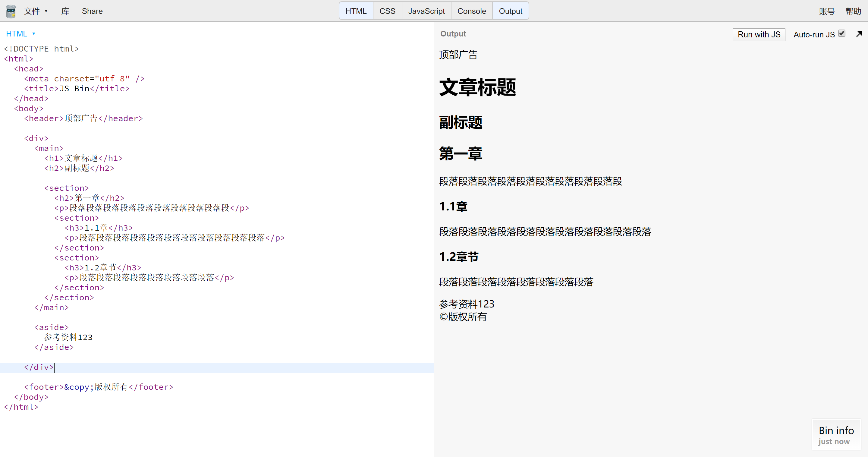Click the 副标题 heading in output
868x457 pixels.
[461, 122]
